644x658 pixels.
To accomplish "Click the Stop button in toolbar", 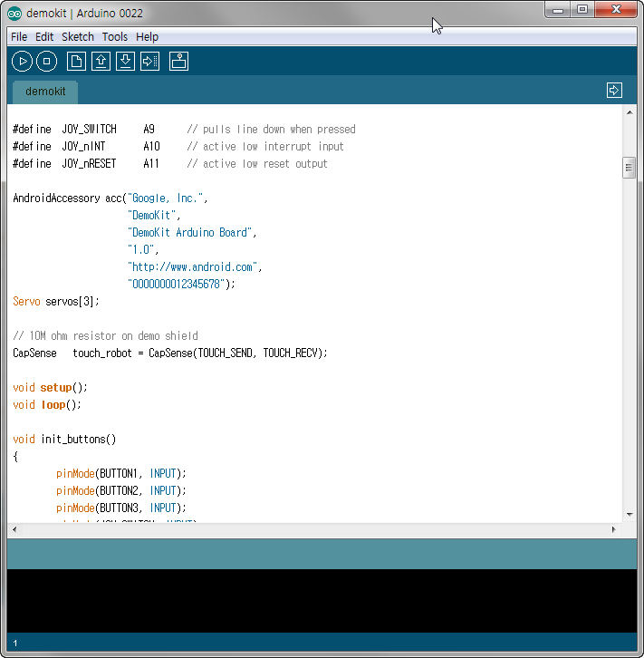I will (x=46, y=62).
